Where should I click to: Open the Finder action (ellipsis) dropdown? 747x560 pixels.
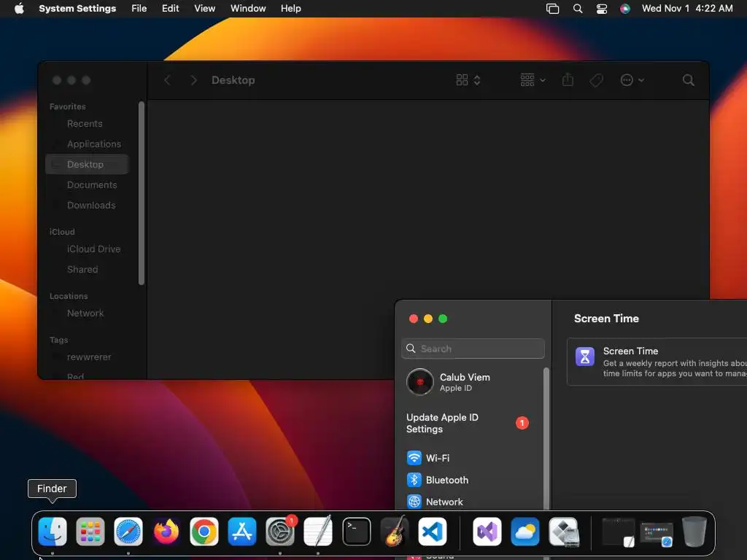632,80
